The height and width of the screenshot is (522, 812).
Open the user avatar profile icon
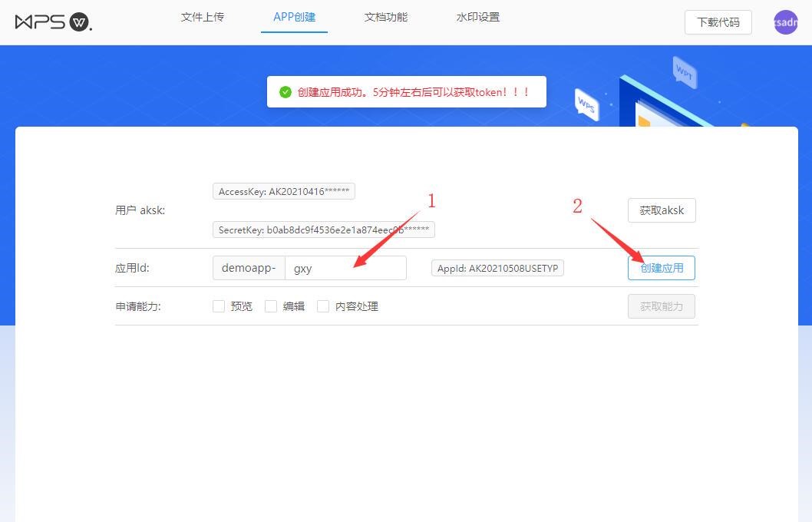click(785, 22)
